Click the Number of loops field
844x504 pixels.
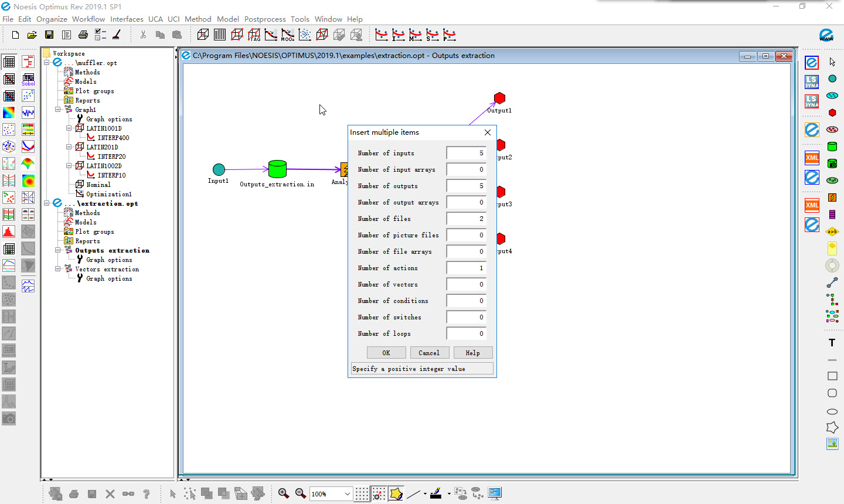[467, 333]
